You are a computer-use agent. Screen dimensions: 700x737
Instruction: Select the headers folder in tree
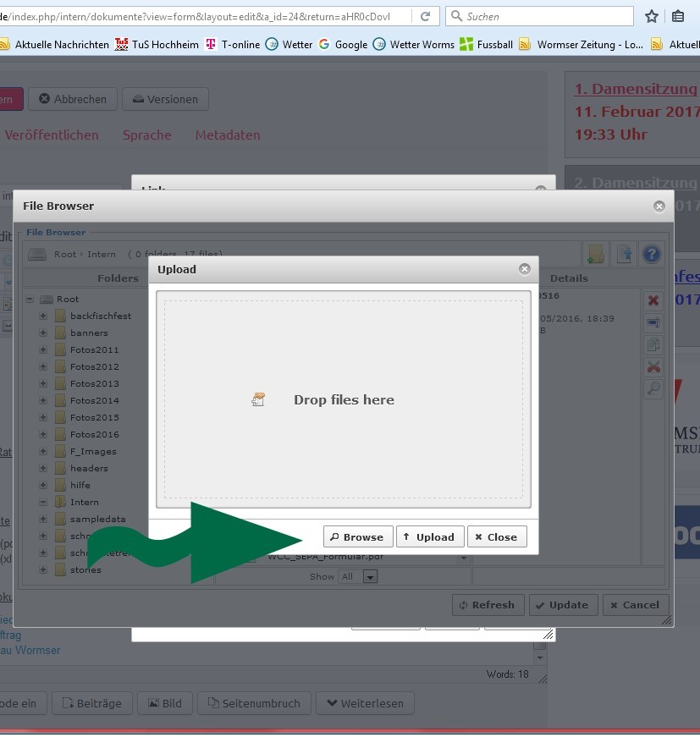click(x=89, y=468)
